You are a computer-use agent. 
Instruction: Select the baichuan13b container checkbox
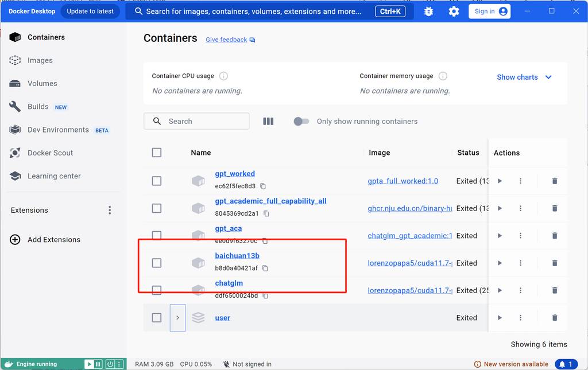click(156, 263)
